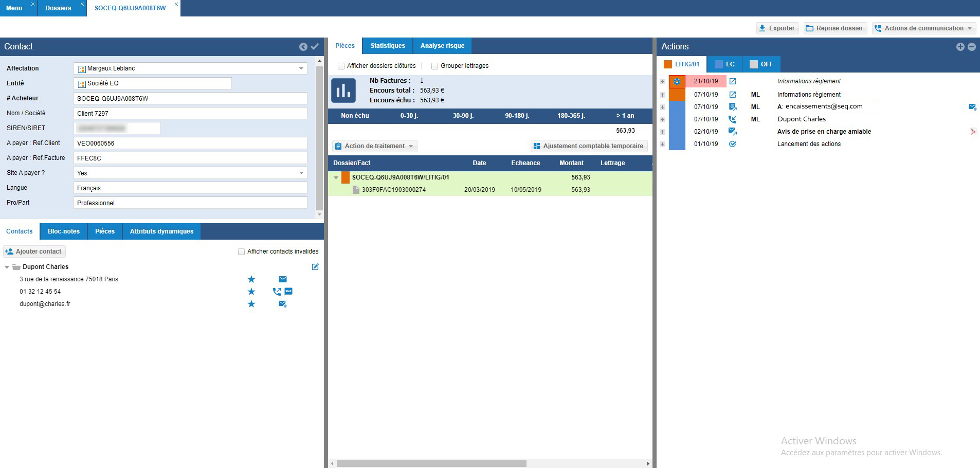Check Afficher contacts invalides option

point(241,252)
